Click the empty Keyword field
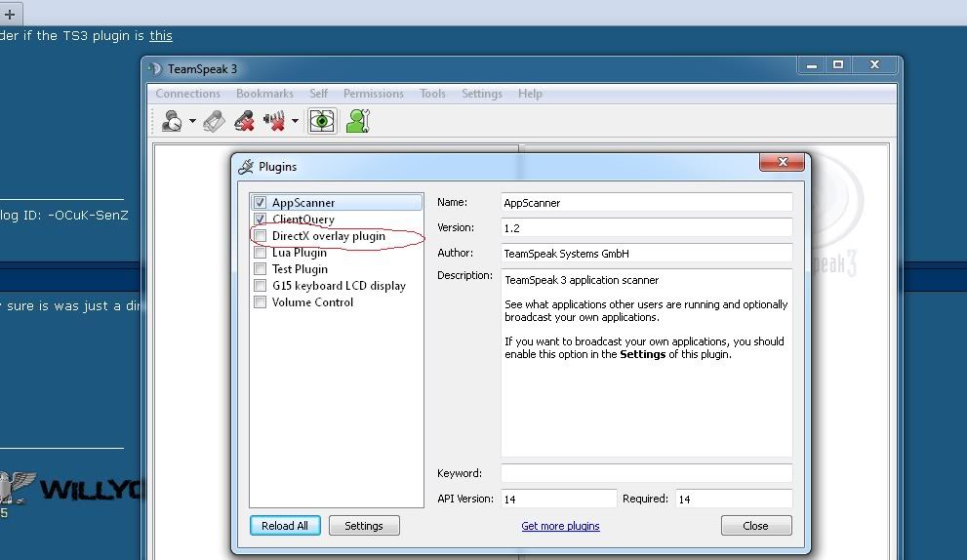The width and height of the screenshot is (967, 560). (x=646, y=473)
